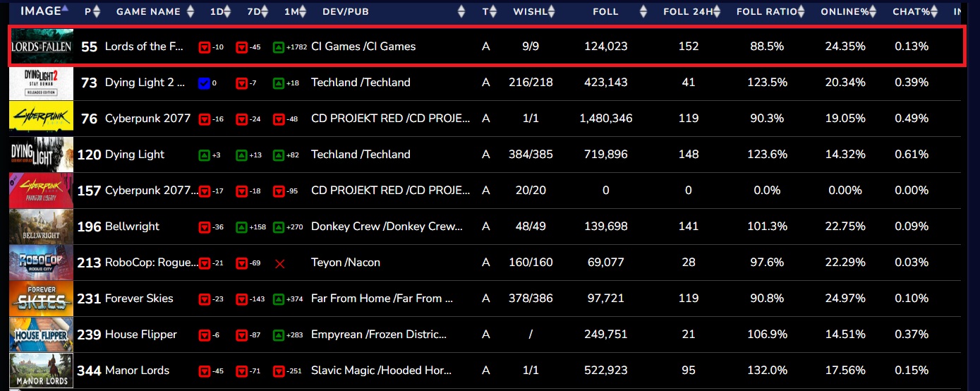Viewport: 980px width, 391px height.
Task: Click the red 1M down-arrow for Manor Lords
Action: click(x=279, y=371)
